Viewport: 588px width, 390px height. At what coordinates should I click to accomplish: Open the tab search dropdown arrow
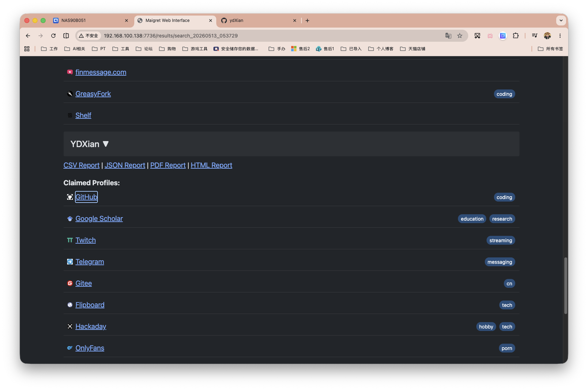(561, 21)
